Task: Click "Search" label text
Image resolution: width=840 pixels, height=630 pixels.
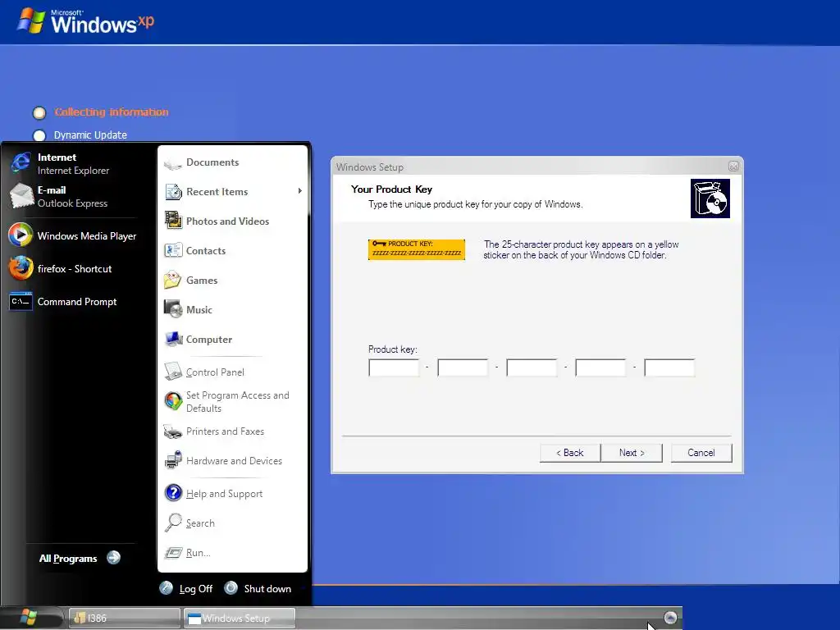Action: 200,523
